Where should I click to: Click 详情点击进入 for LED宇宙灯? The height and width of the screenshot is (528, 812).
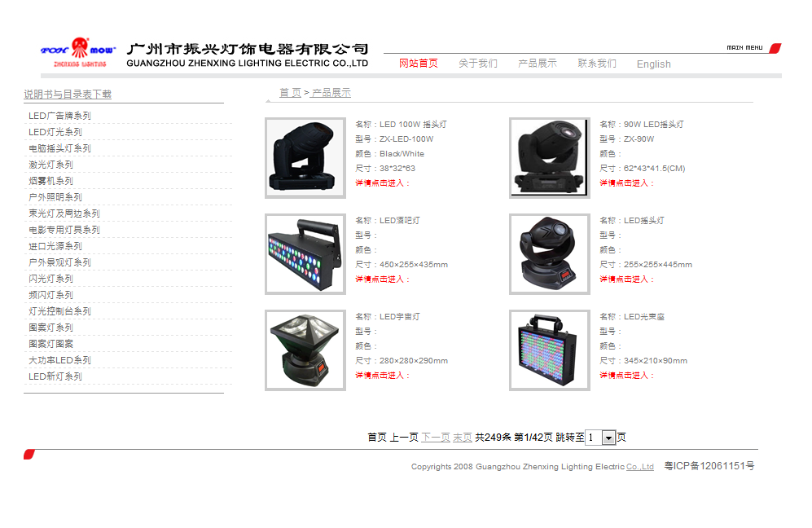382,376
